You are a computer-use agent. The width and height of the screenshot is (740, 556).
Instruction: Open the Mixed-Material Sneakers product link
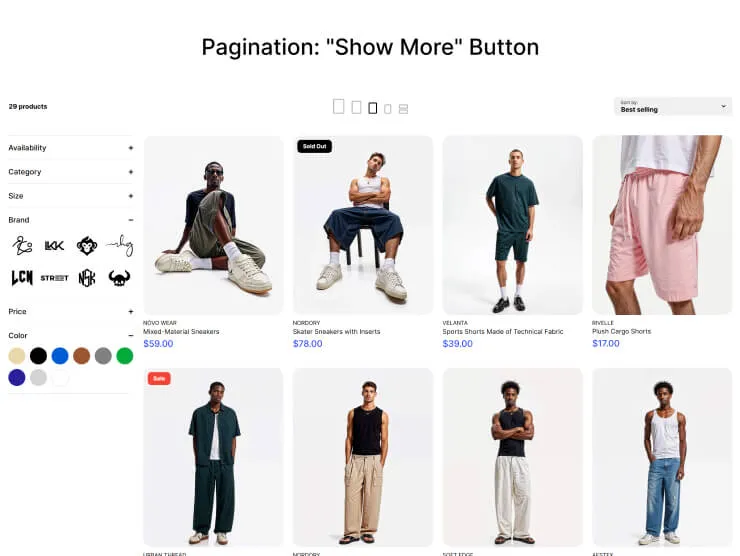pos(181,332)
